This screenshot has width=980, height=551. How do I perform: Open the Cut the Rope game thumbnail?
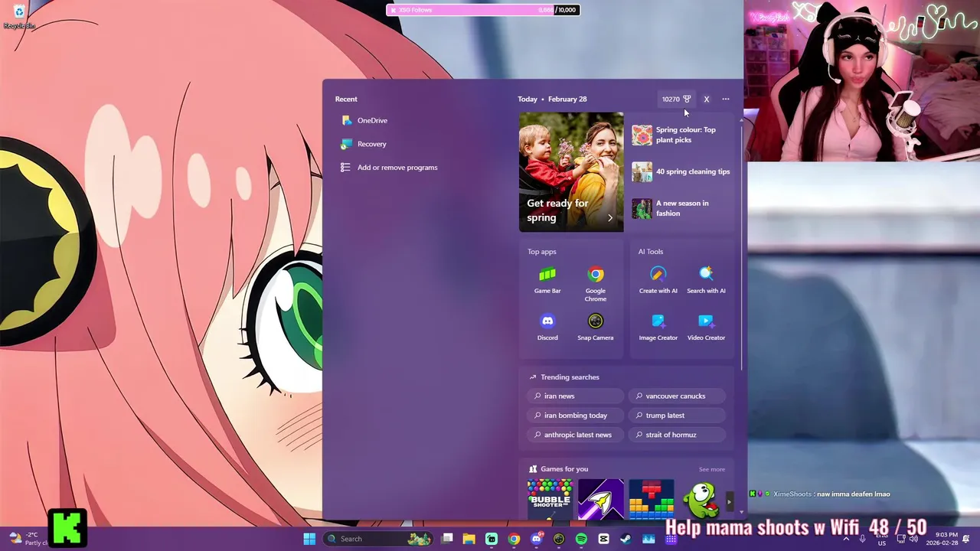pyautogui.click(x=702, y=499)
